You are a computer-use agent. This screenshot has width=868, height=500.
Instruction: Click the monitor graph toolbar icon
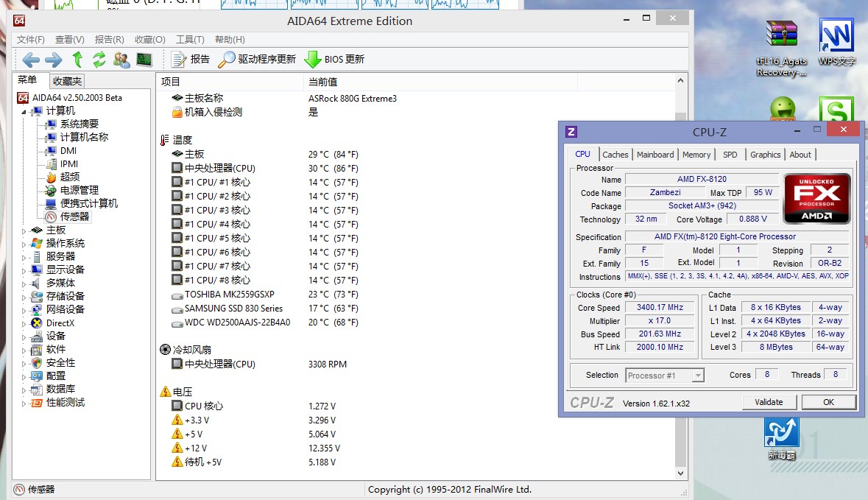(x=144, y=59)
